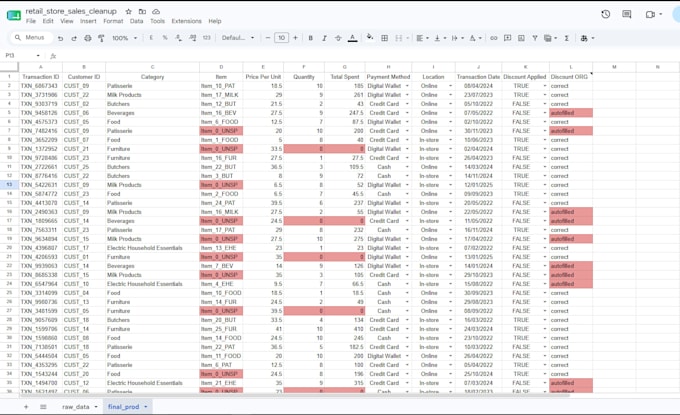Open version history clock icon
Viewport: 680px width, 415px height.
click(606, 14)
